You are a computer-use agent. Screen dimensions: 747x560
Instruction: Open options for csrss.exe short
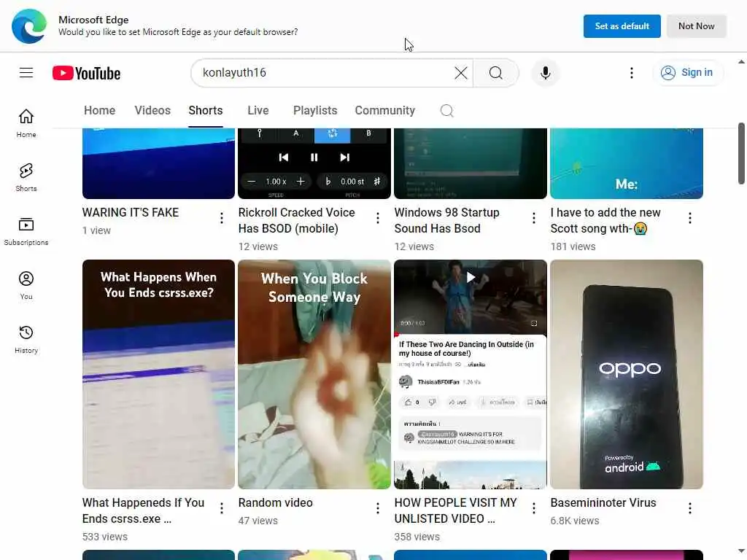click(222, 508)
